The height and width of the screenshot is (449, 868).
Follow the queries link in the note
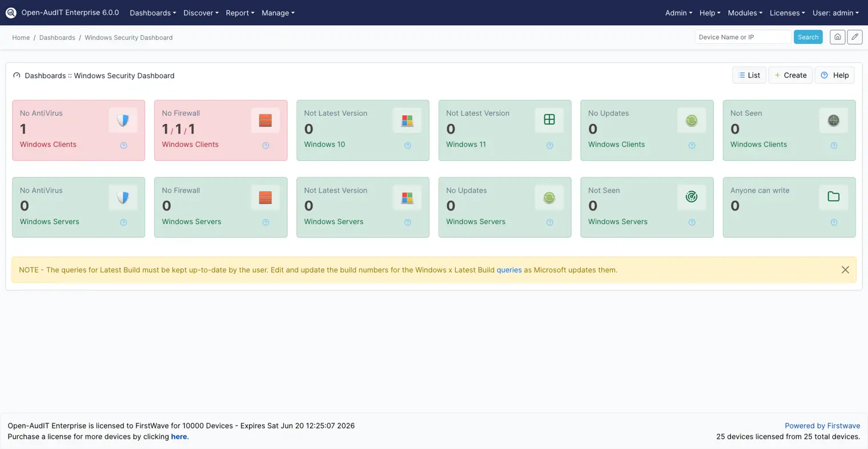(x=509, y=270)
